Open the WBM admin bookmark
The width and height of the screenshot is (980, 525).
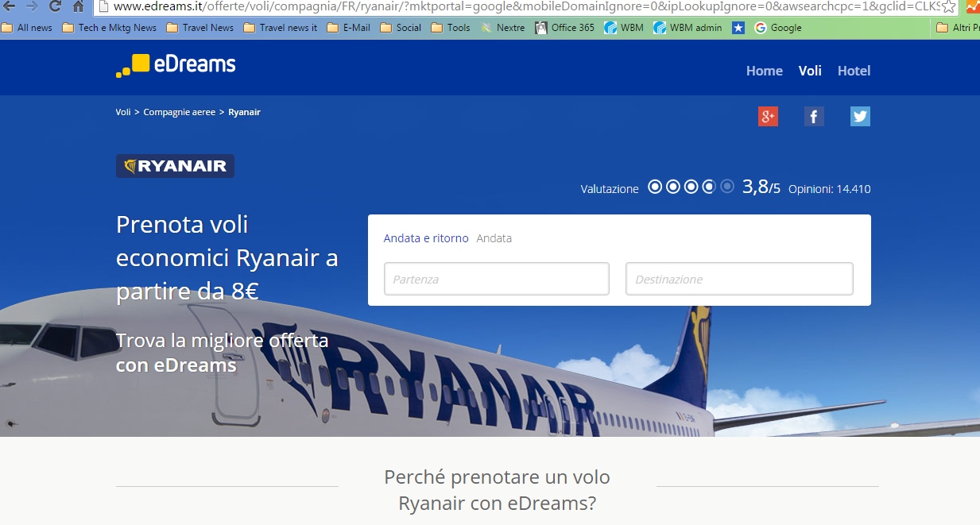688,28
